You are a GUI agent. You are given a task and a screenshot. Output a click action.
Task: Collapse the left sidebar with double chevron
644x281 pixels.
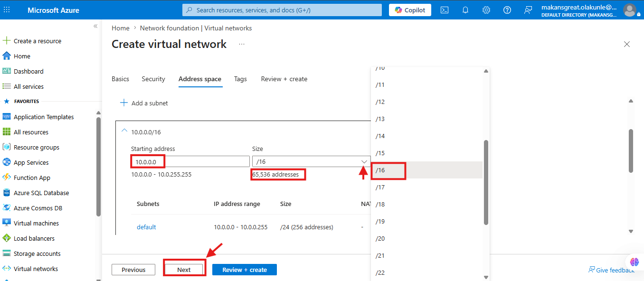pos(95,26)
